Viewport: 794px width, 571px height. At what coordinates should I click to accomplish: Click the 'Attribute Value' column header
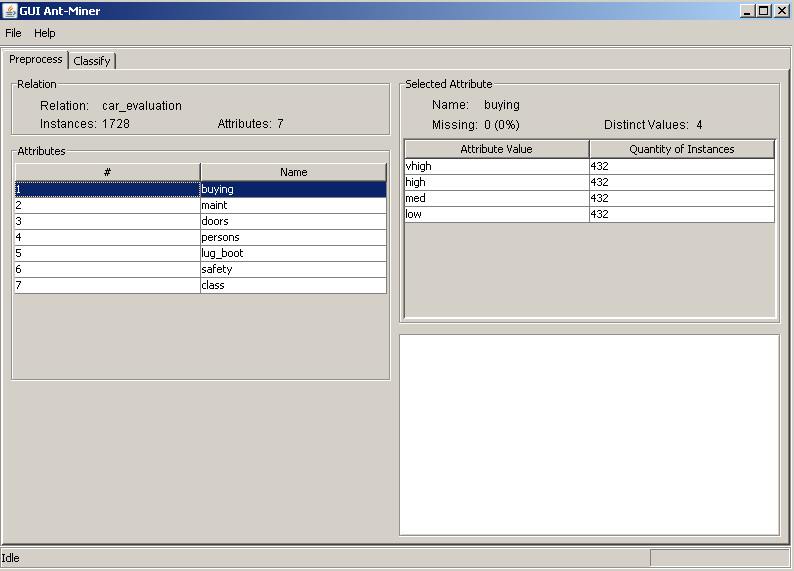click(x=496, y=149)
